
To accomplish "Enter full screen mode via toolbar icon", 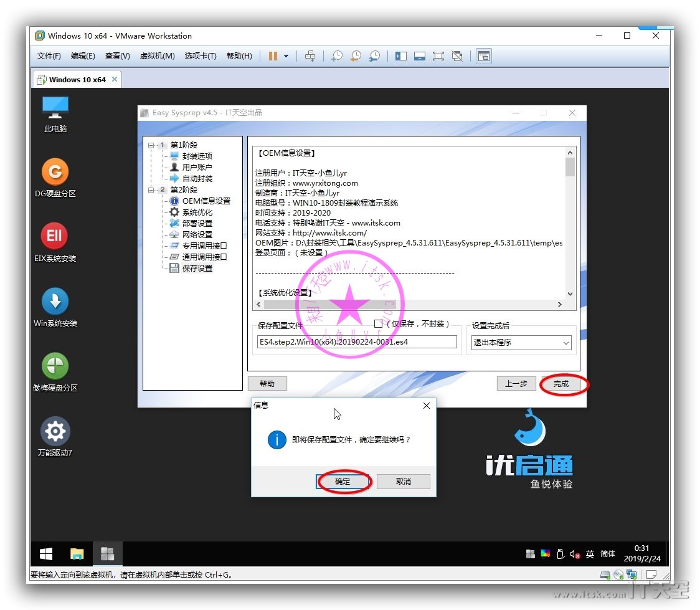I will click(x=438, y=56).
